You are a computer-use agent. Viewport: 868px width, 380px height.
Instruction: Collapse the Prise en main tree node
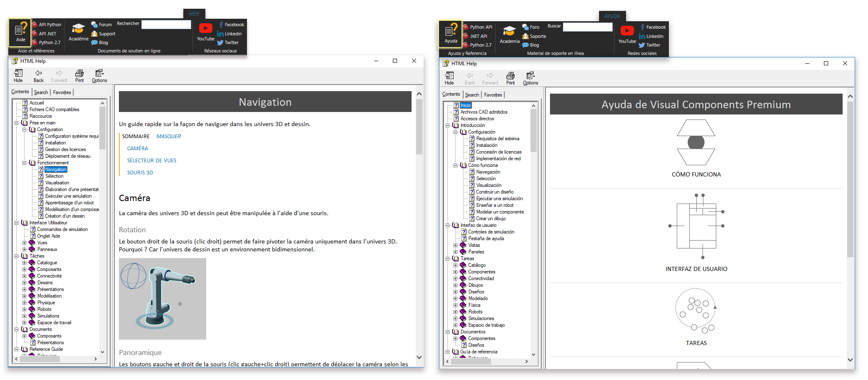coord(17,123)
